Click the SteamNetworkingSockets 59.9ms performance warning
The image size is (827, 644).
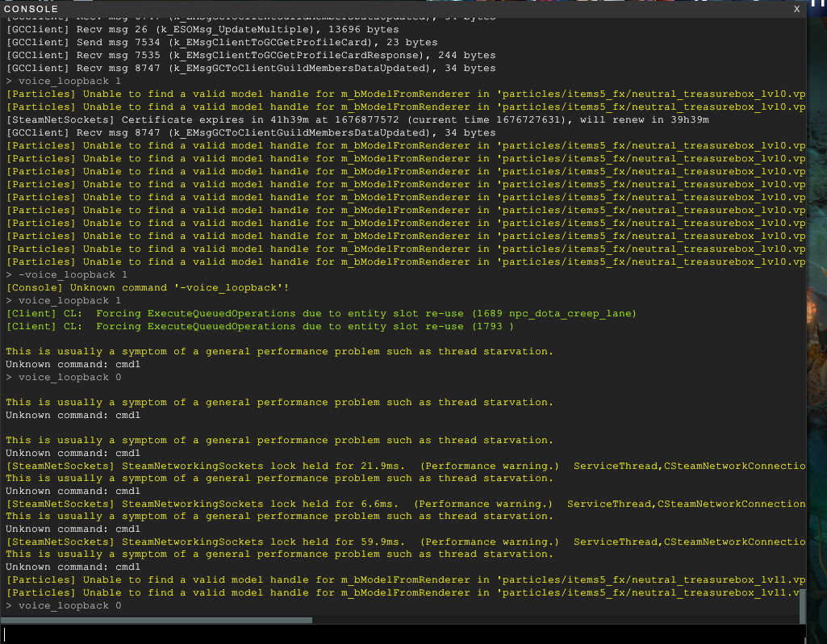323,542
